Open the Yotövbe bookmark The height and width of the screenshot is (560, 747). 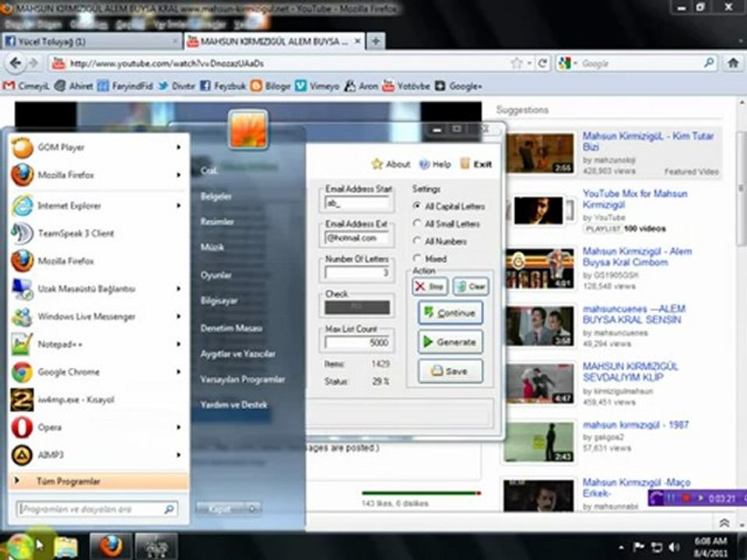(406, 86)
